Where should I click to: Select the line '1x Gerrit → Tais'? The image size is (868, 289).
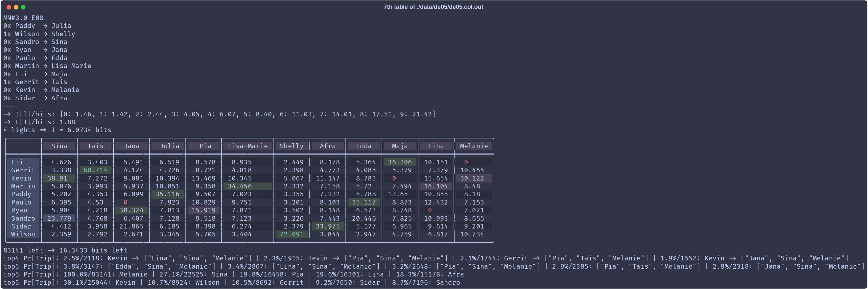click(x=35, y=82)
